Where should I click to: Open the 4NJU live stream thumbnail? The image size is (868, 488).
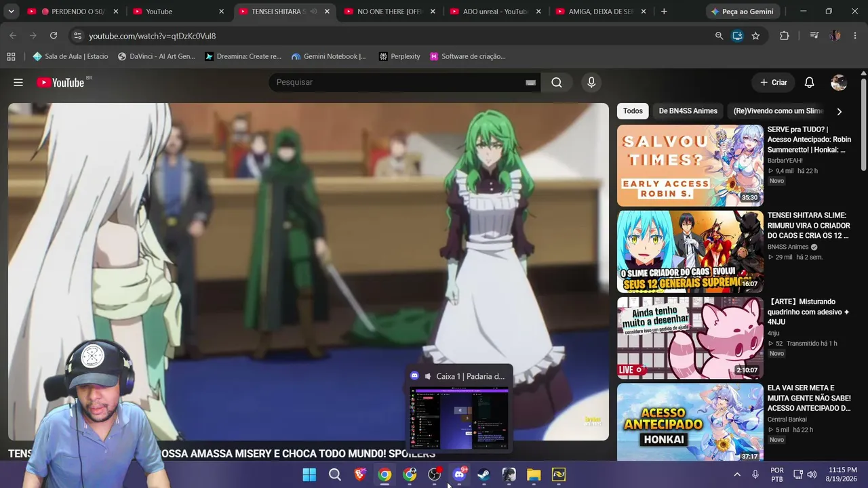tap(690, 338)
